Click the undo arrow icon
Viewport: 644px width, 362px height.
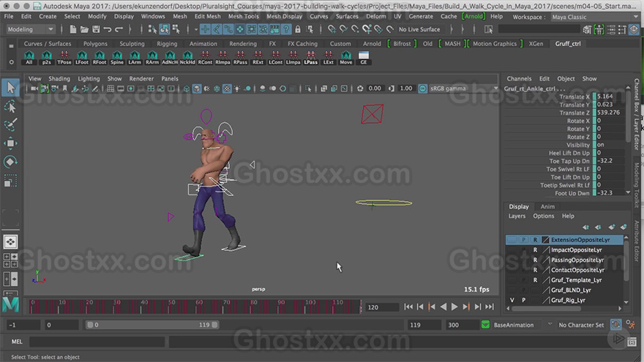(x=107, y=29)
